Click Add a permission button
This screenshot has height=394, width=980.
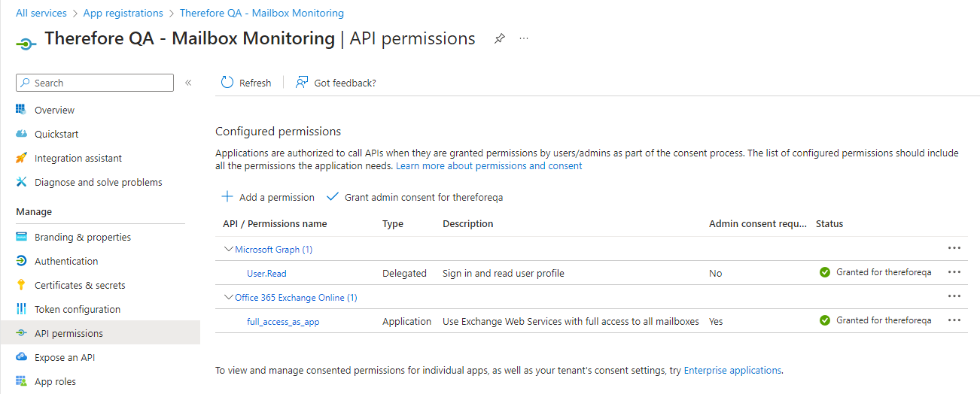(x=268, y=197)
